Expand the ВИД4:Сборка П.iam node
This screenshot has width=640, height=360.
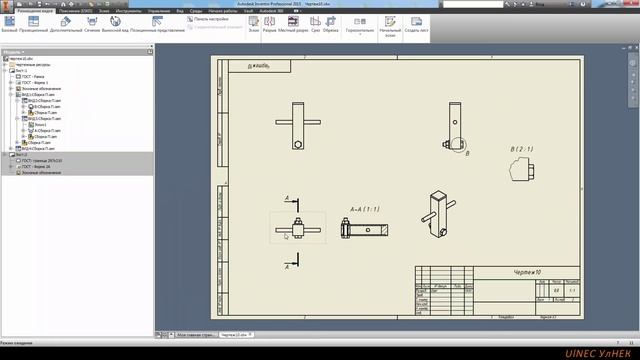pyautogui.click(x=11, y=149)
